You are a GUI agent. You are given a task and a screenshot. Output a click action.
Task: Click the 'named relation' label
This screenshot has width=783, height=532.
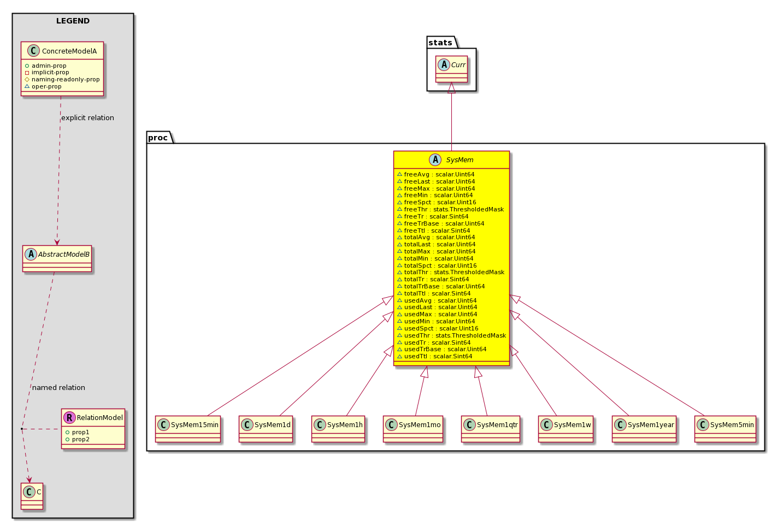coord(58,387)
